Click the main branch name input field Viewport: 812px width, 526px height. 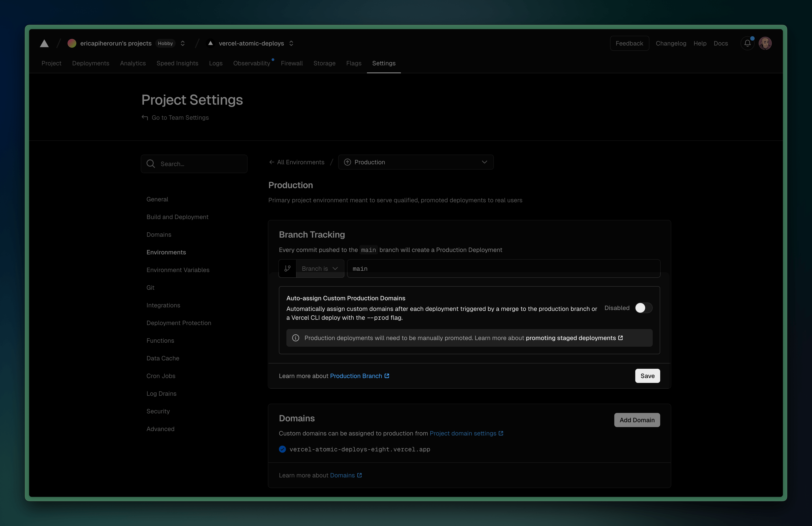[x=503, y=269]
